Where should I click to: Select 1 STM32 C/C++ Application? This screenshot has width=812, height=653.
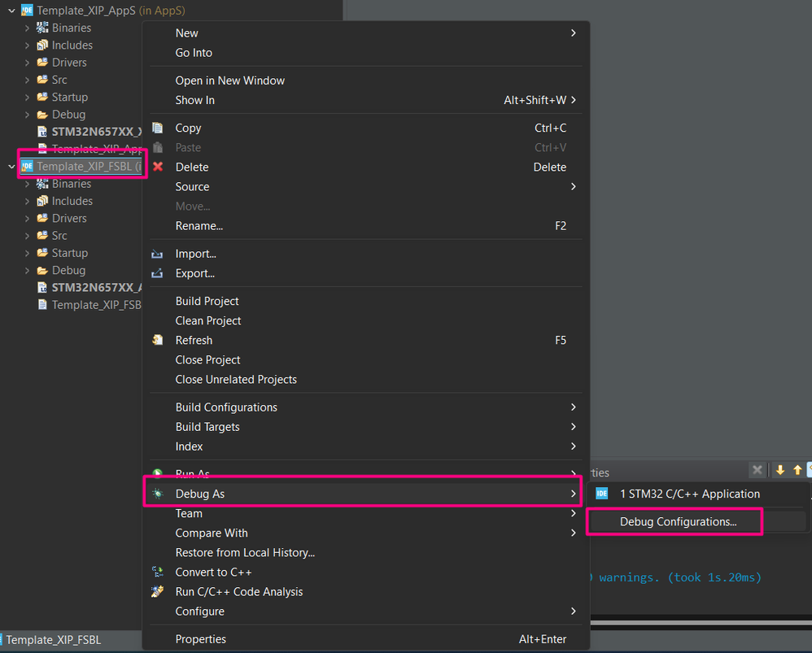pos(698,494)
